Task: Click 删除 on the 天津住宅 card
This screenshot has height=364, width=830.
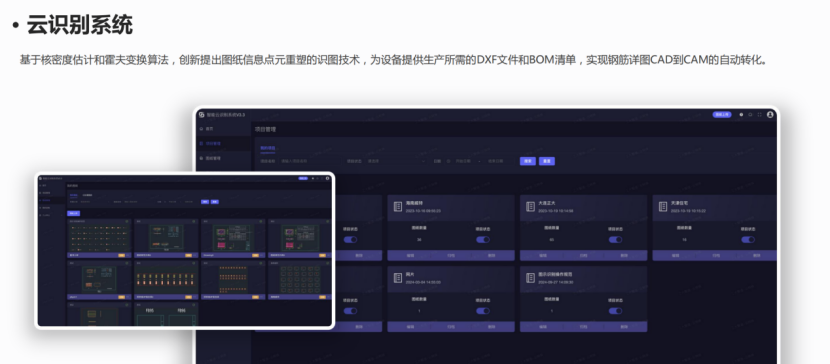Action: tap(756, 256)
